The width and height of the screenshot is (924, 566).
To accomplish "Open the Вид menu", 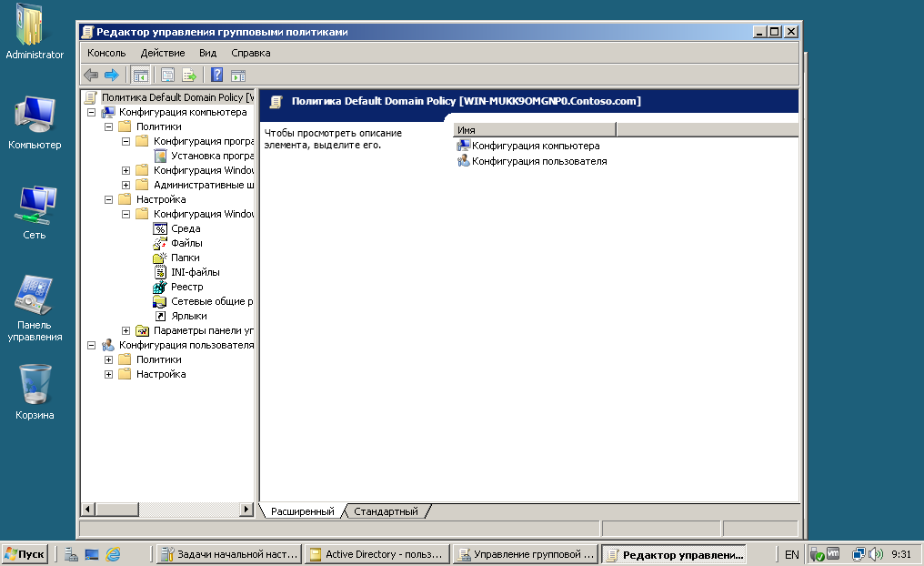I will pyautogui.click(x=207, y=53).
